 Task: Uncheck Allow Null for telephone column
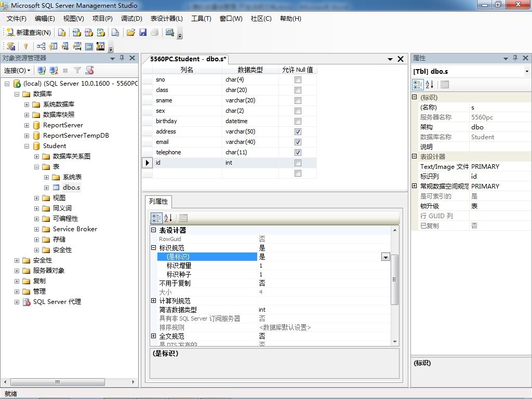(298, 152)
